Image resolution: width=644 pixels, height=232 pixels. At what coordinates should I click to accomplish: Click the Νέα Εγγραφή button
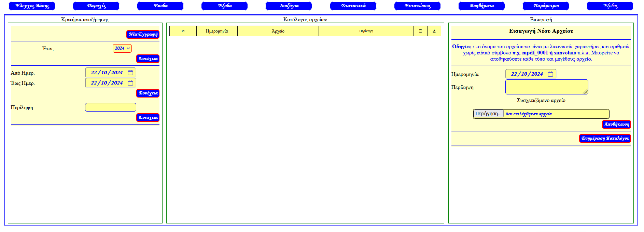click(143, 34)
